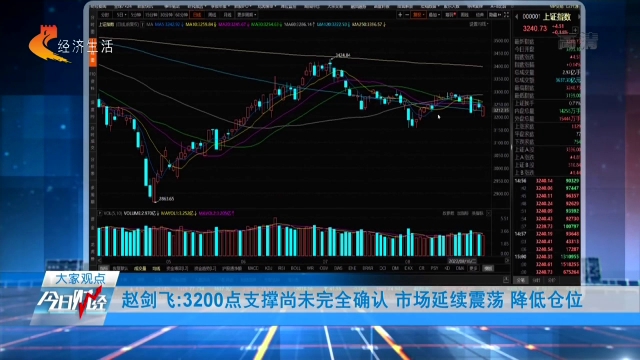
Task: Zoom out chart with the minus icon
Action: click(x=407, y=15)
